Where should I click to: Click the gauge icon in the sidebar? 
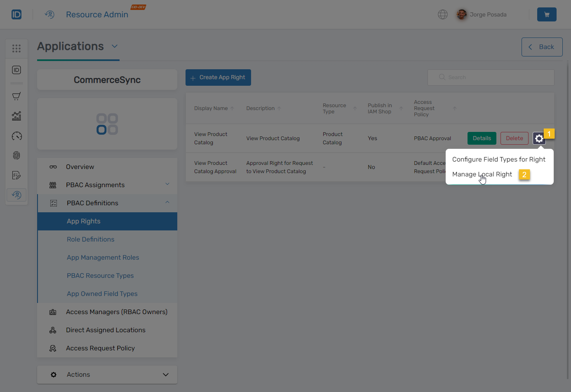(16, 136)
